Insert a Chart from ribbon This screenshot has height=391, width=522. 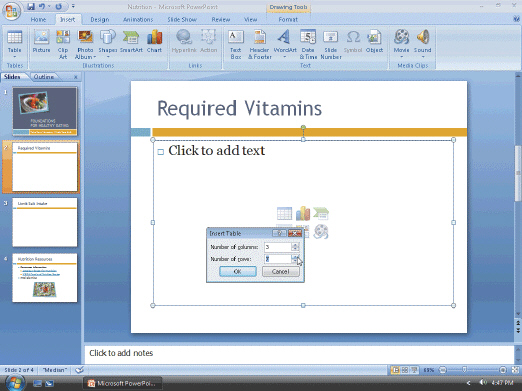pyautogui.click(x=154, y=42)
